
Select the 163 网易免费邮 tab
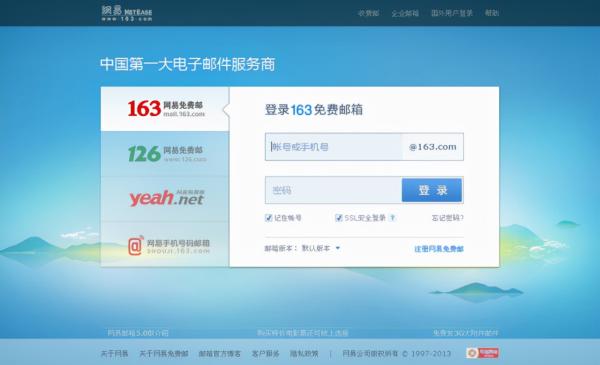(x=165, y=109)
